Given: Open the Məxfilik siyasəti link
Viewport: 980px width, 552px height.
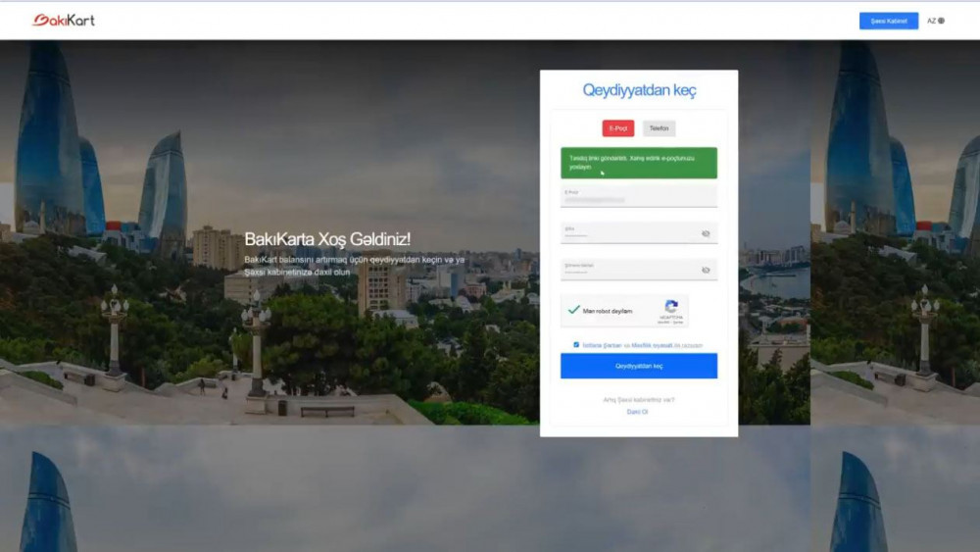Looking at the screenshot, I should click(652, 345).
